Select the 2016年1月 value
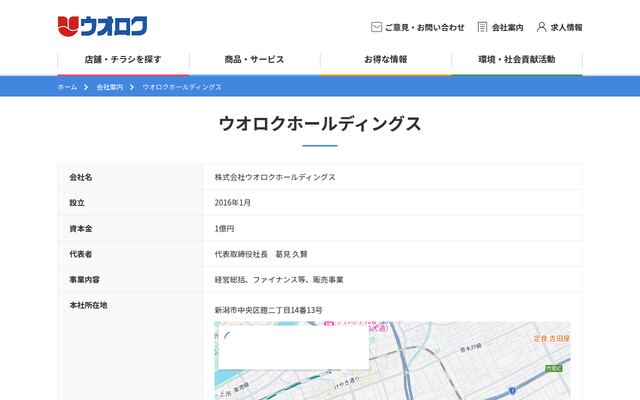This screenshot has width=640, height=400. (x=233, y=203)
